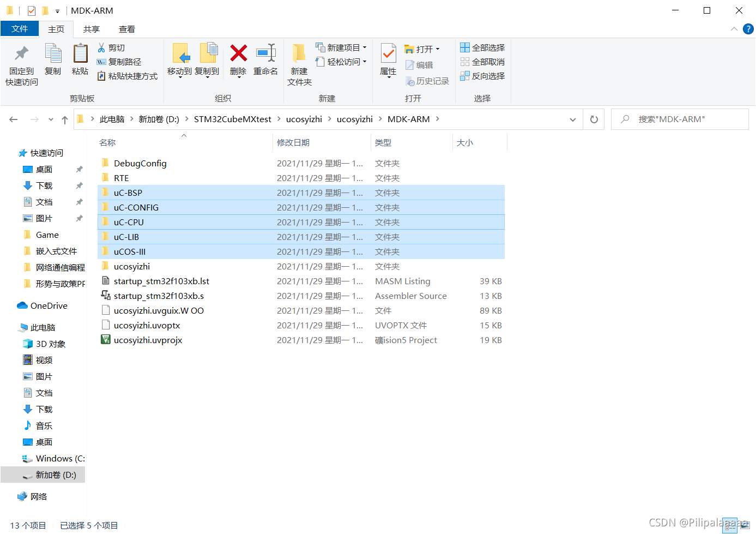The width and height of the screenshot is (756, 534).
Task: Select the uCOS-III folder row
Action: (x=301, y=251)
